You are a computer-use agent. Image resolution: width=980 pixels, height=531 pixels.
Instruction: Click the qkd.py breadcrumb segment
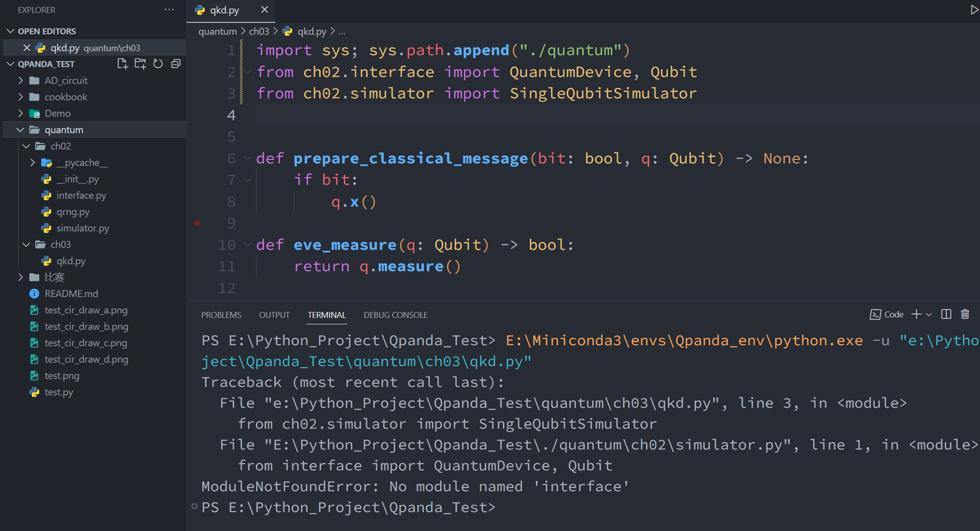coord(312,31)
